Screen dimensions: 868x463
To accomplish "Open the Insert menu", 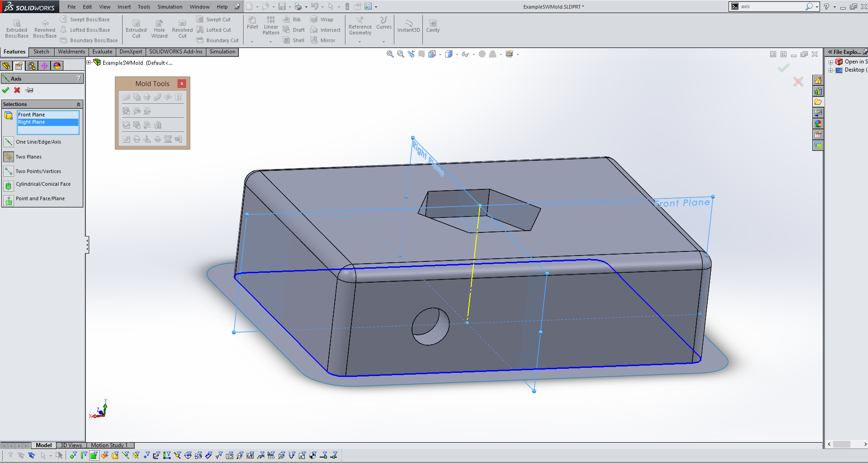I will (124, 7).
